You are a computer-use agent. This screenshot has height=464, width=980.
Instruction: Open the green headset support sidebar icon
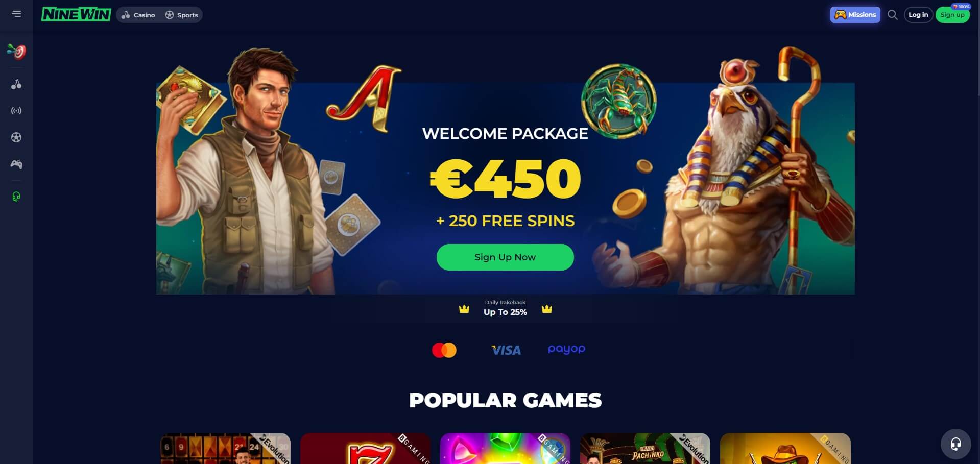click(x=16, y=197)
